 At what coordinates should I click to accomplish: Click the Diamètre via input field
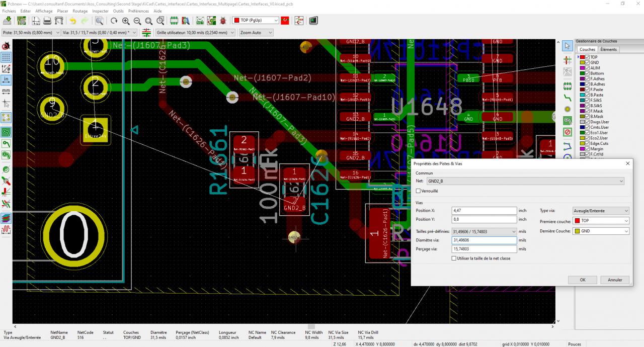(484, 240)
